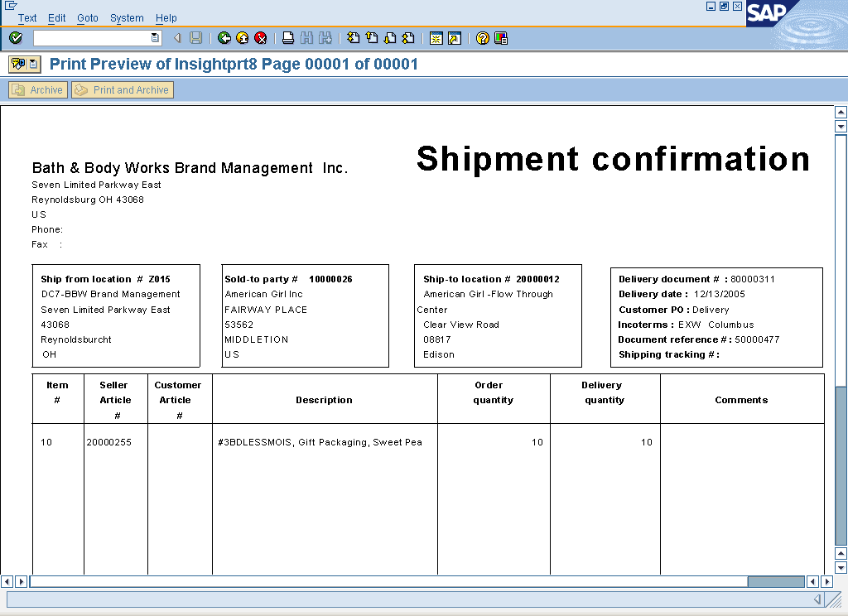
Task: Restore down the SAP window
Action: [x=724, y=7]
